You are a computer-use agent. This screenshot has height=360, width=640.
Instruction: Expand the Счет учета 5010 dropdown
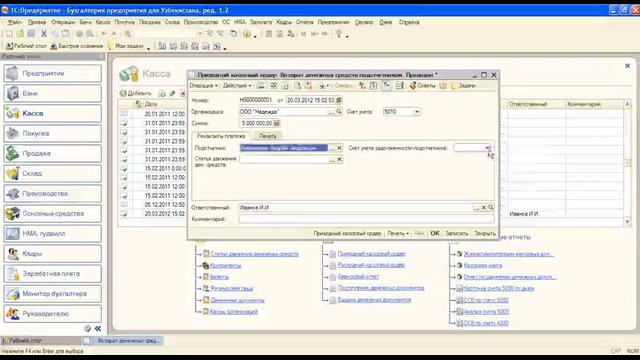[417, 111]
